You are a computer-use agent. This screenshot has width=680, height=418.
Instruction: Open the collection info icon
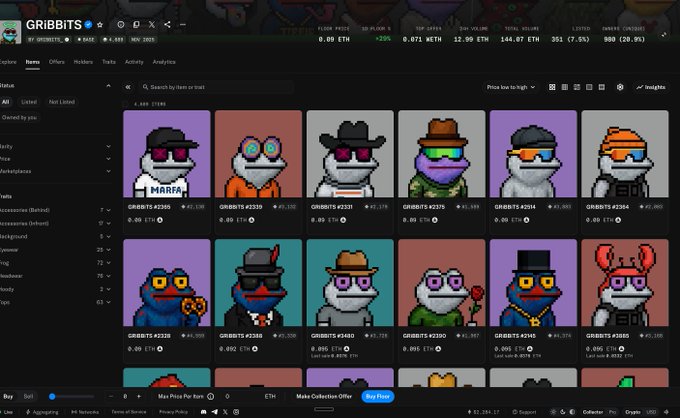pyautogui.click(x=121, y=25)
